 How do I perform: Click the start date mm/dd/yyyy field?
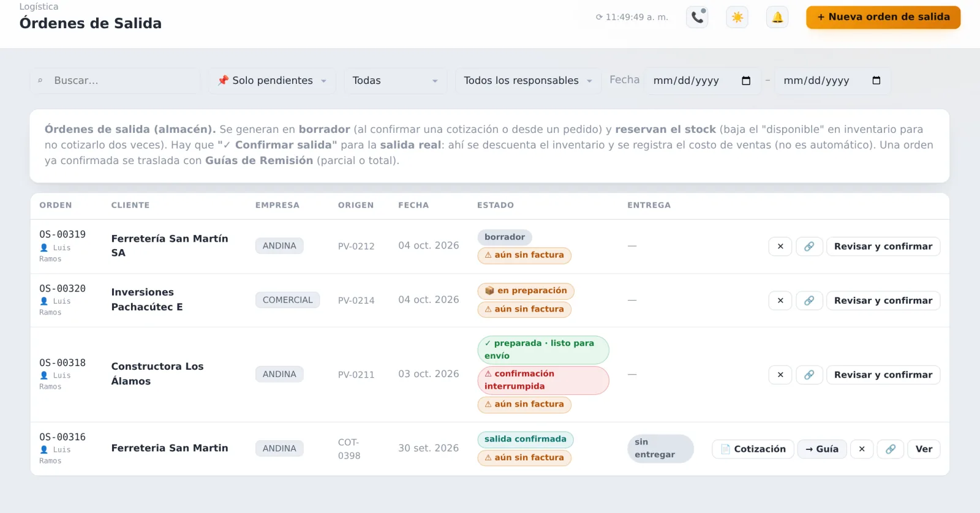pos(703,81)
